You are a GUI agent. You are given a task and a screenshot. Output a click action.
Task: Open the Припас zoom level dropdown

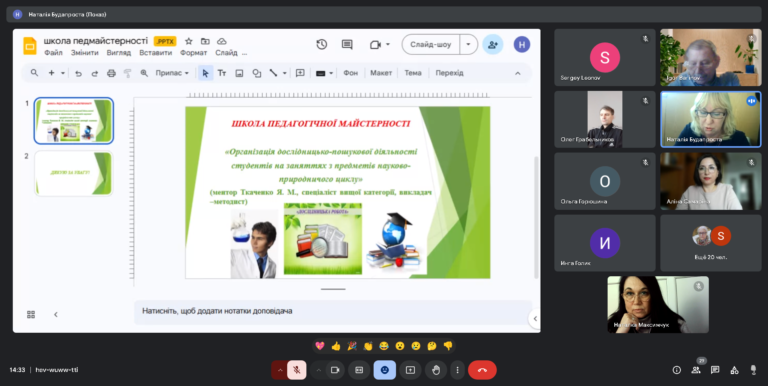(x=172, y=73)
